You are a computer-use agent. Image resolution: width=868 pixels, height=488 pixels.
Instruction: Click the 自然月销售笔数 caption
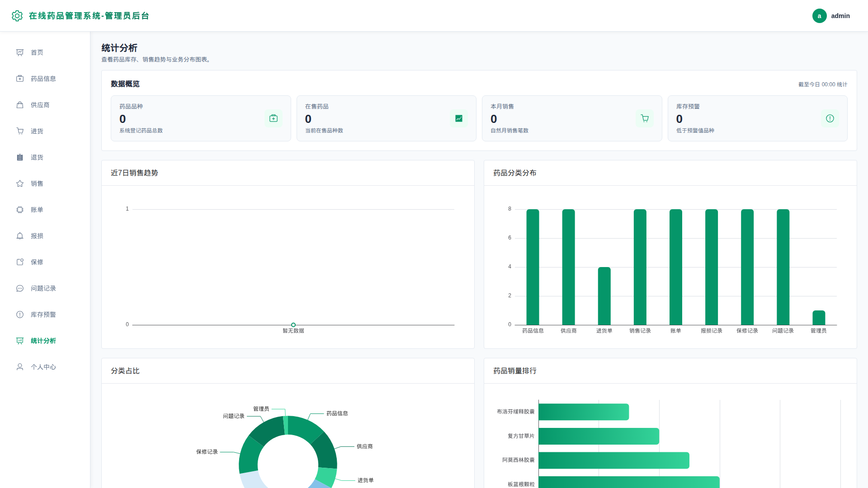coord(509,131)
